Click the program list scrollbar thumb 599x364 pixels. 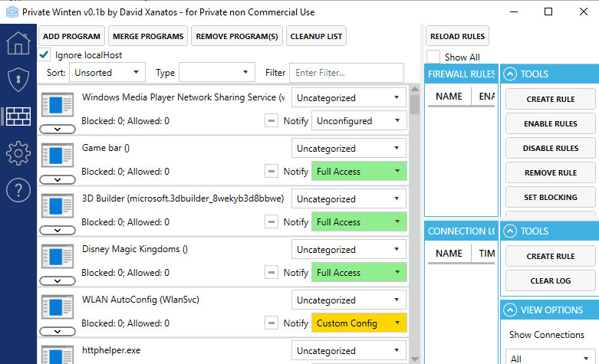[x=415, y=104]
